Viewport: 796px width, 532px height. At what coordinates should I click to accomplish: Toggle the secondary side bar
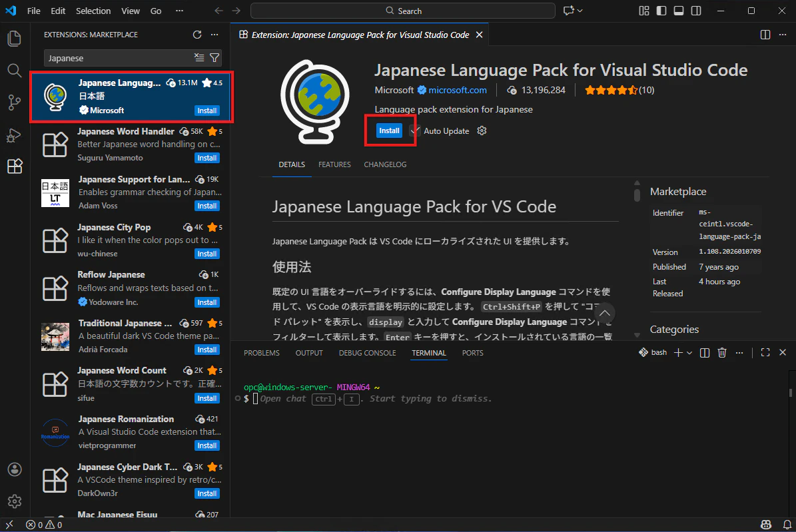click(x=696, y=11)
